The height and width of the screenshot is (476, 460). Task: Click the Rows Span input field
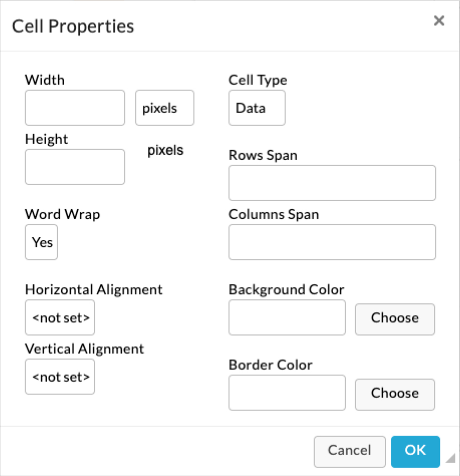pos(332,183)
